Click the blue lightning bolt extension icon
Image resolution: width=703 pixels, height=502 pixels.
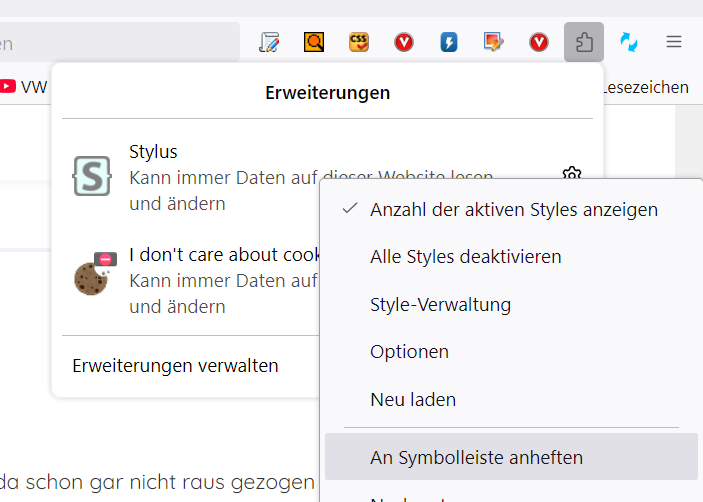449,42
